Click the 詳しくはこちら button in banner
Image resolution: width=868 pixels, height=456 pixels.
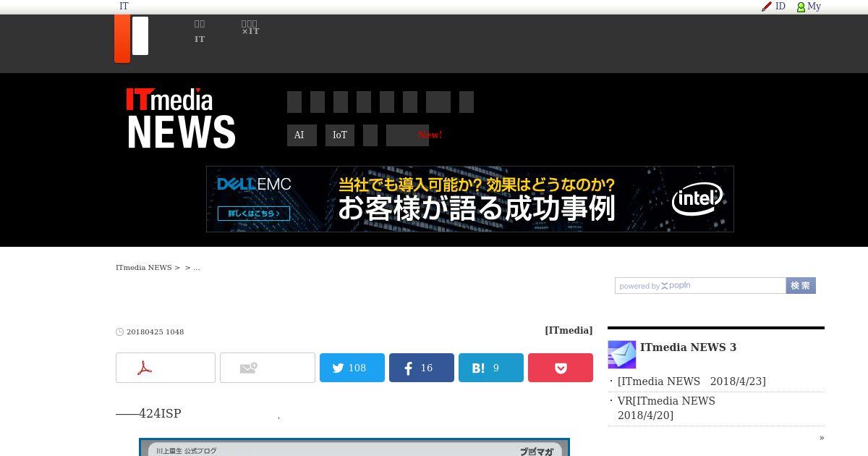(254, 214)
